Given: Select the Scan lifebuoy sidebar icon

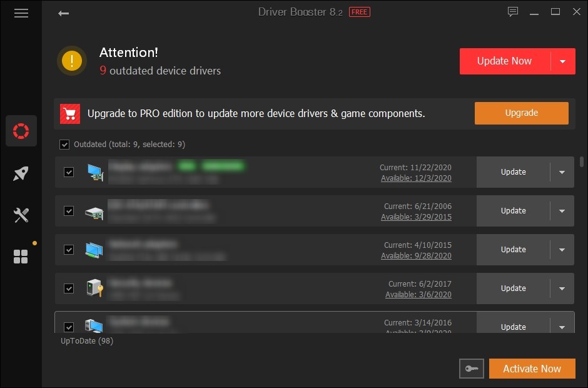Looking at the screenshot, I should (x=21, y=131).
